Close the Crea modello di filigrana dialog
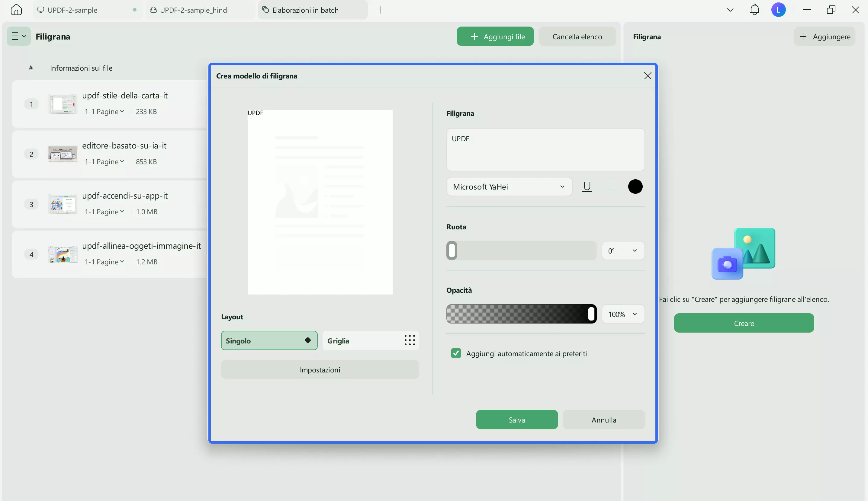This screenshot has width=868, height=501. tap(647, 76)
